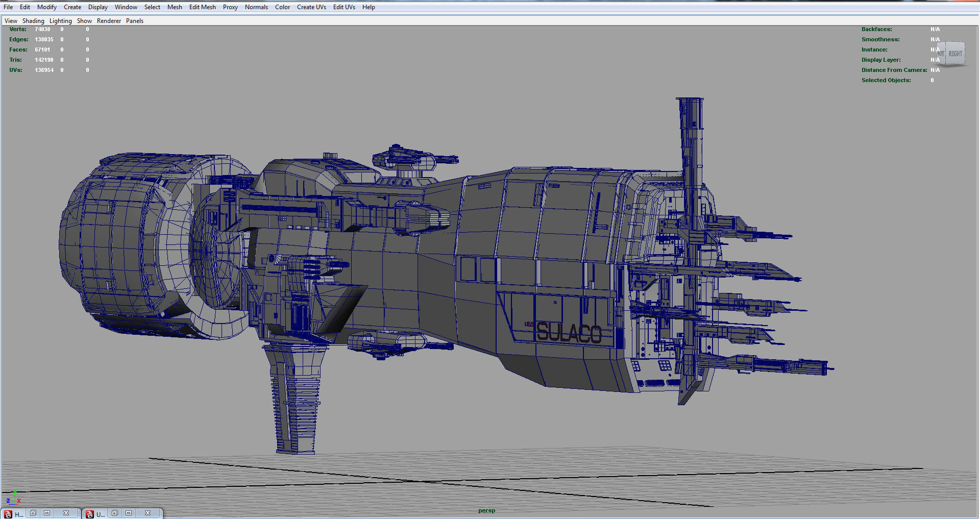The height and width of the screenshot is (519, 980).
Task: Open the Create UVs menu
Action: (x=311, y=7)
